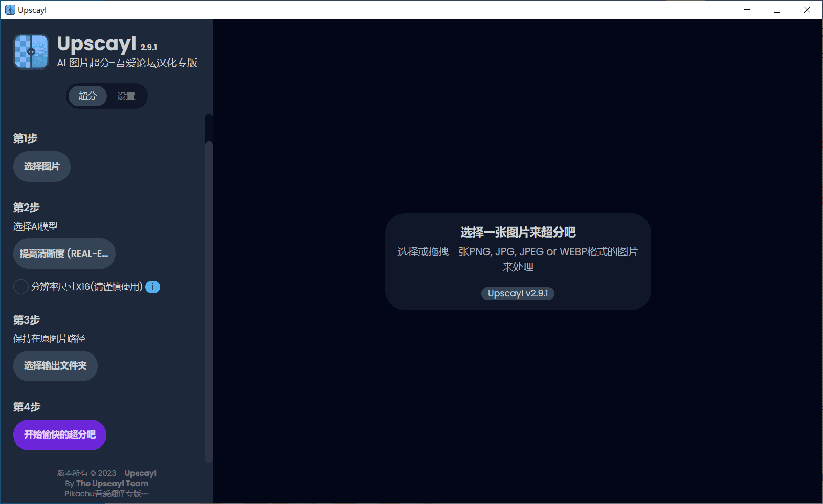The height and width of the screenshot is (504, 823).
Task: Minimize the Upscayl window
Action: click(x=747, y=10)
